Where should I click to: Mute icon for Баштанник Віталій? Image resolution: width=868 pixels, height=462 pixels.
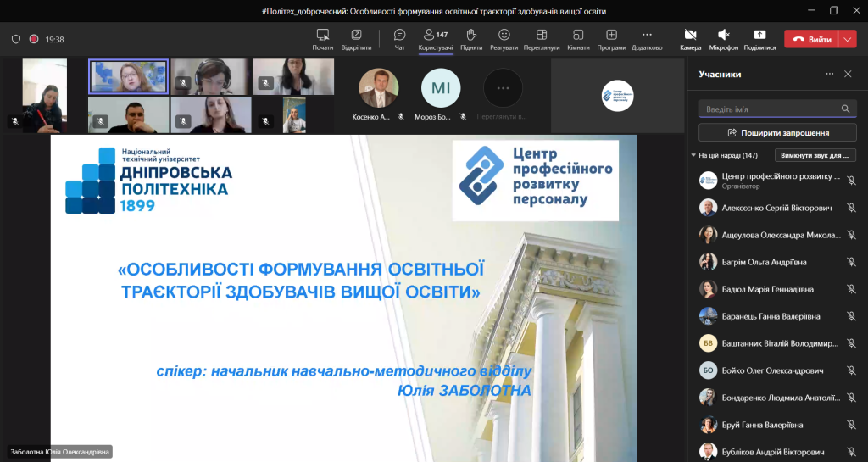coord(851,343)
